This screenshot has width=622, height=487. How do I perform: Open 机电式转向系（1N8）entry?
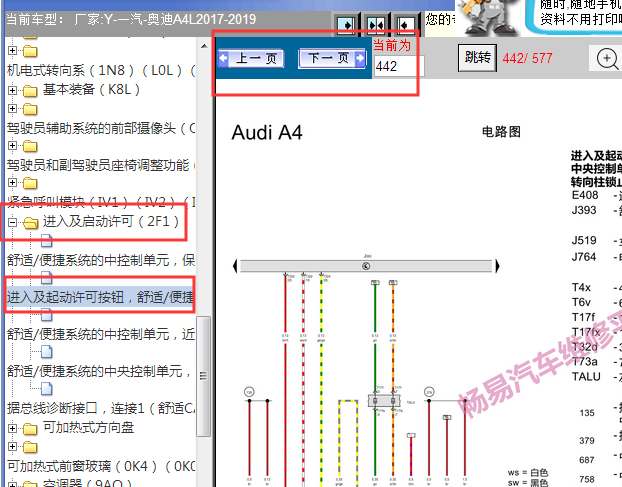(101, 71)
